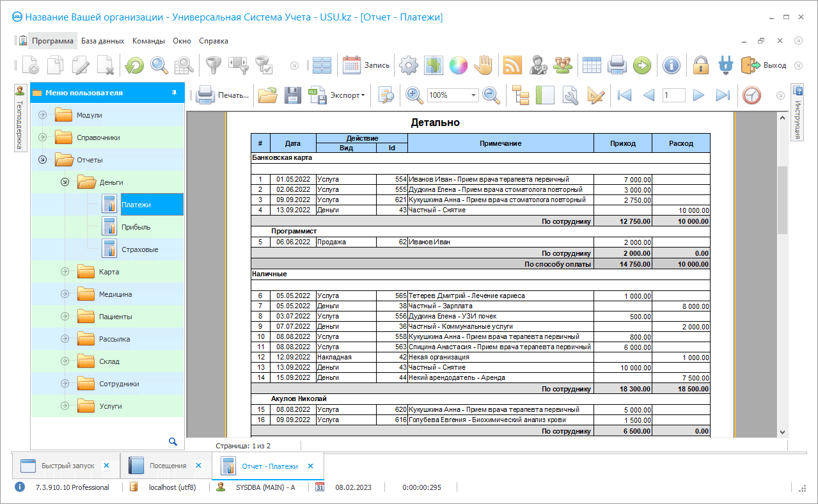Click the zoom in magnifier

[414, 95]
